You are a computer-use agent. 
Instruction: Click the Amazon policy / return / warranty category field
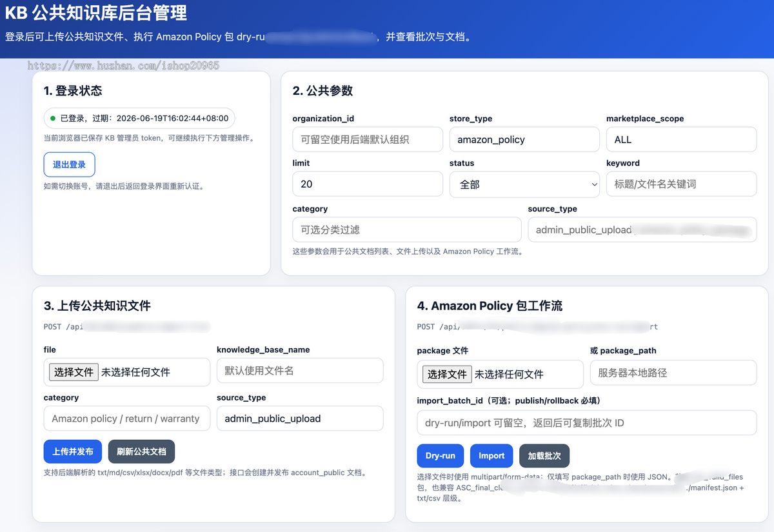pos(127,419)
